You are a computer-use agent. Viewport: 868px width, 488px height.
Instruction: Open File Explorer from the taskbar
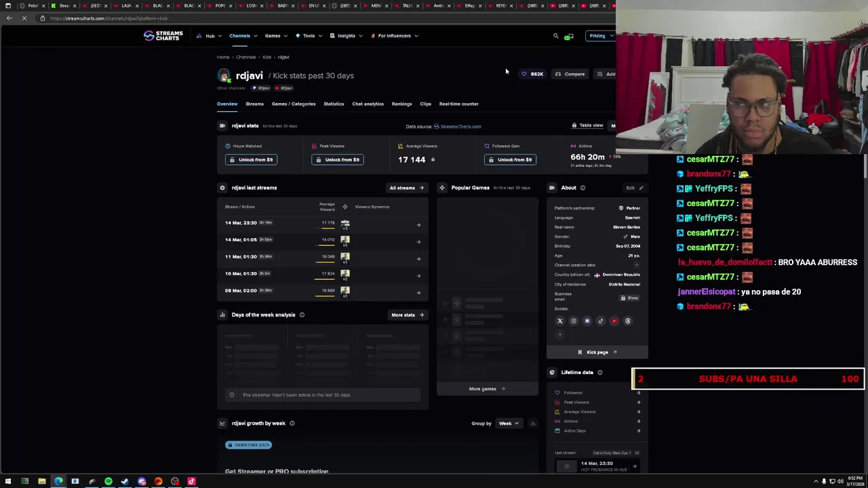41,481
